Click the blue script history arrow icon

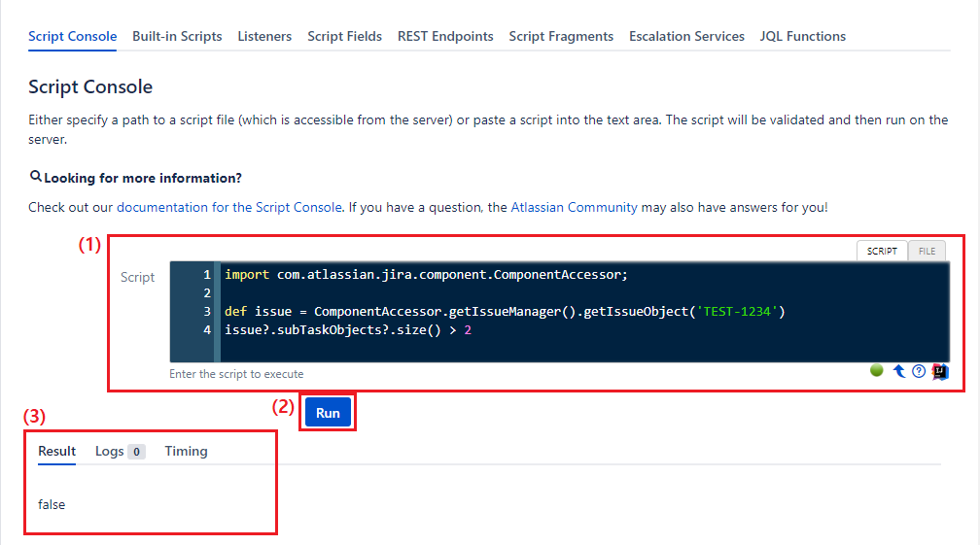[x=898, y=371]
